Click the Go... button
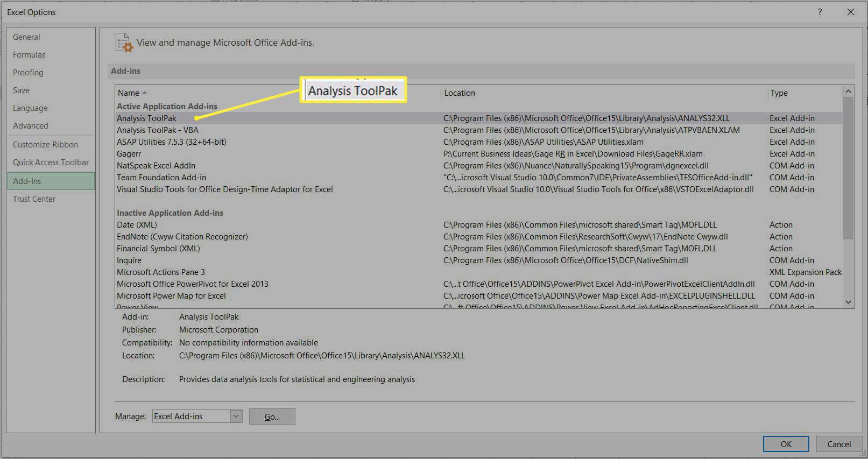Viewport: 868px width, 459px height. tap(272, 416)
